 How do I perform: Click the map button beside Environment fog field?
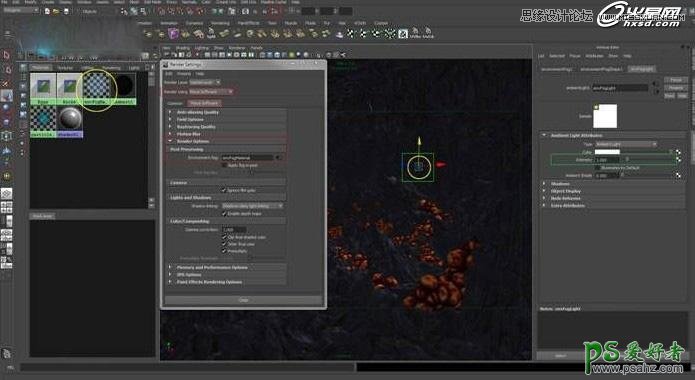point(279,157)
